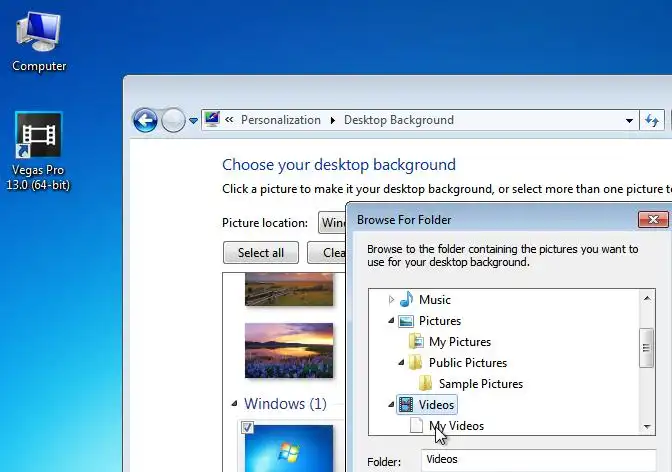Click the Folder name input field
This screenshot has width=672, height=472.
click(x=538, y=460)
